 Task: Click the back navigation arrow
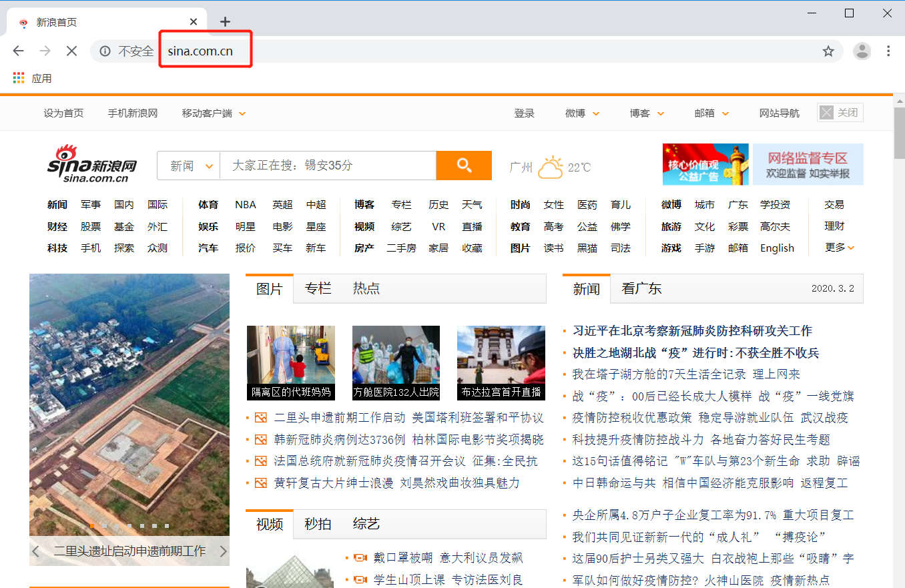point(18,51)
